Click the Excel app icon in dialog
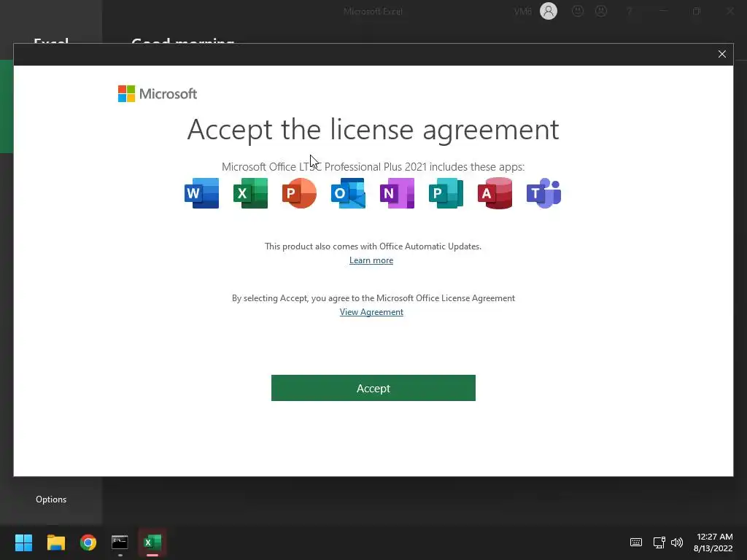This screenshot has width=747, height=560. tap(251, 193)
